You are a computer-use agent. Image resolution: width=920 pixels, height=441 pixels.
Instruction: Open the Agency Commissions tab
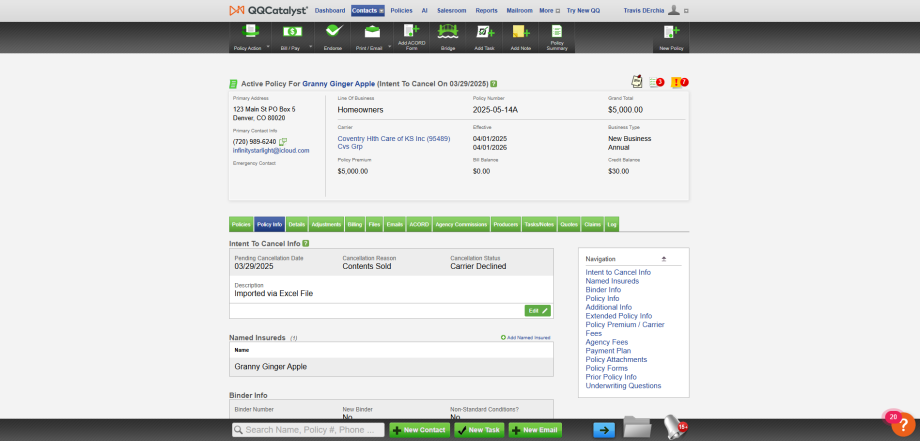coord(461,224)
